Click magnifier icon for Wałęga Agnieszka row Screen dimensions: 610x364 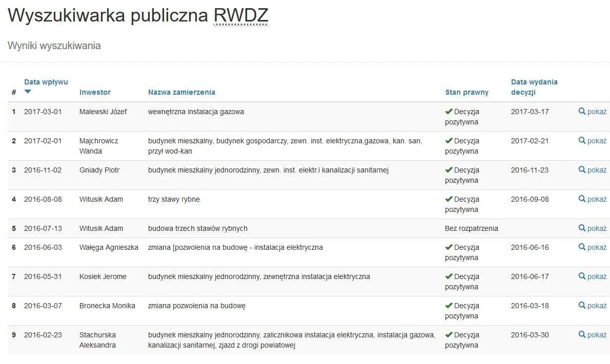pos(582,247)
